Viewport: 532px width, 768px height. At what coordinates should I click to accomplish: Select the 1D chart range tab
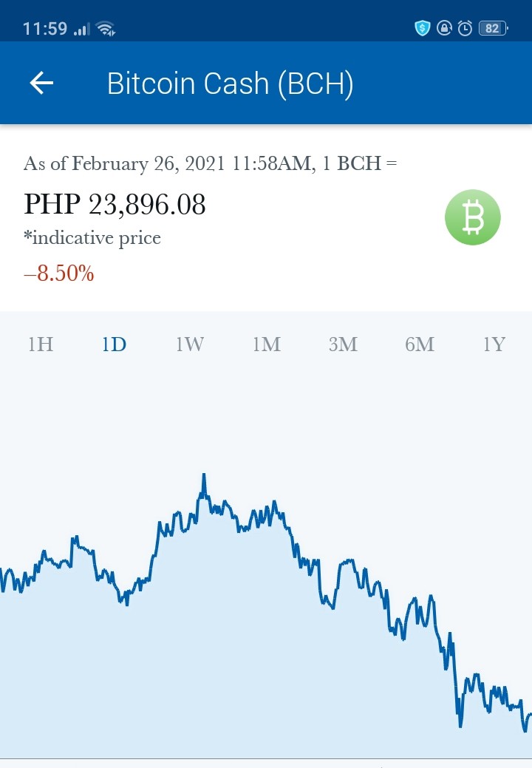[x=114, y=344]
